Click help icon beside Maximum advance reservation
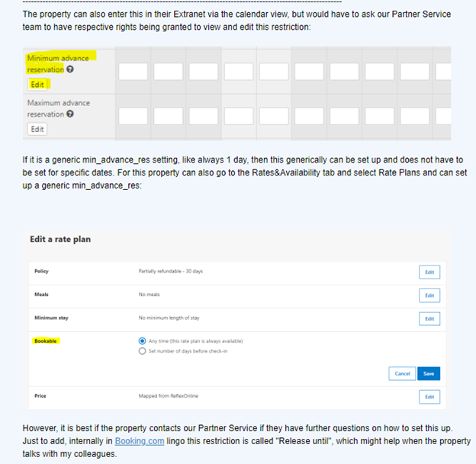The width and height of the screenshot is (476, 464). tap(70, 114)
